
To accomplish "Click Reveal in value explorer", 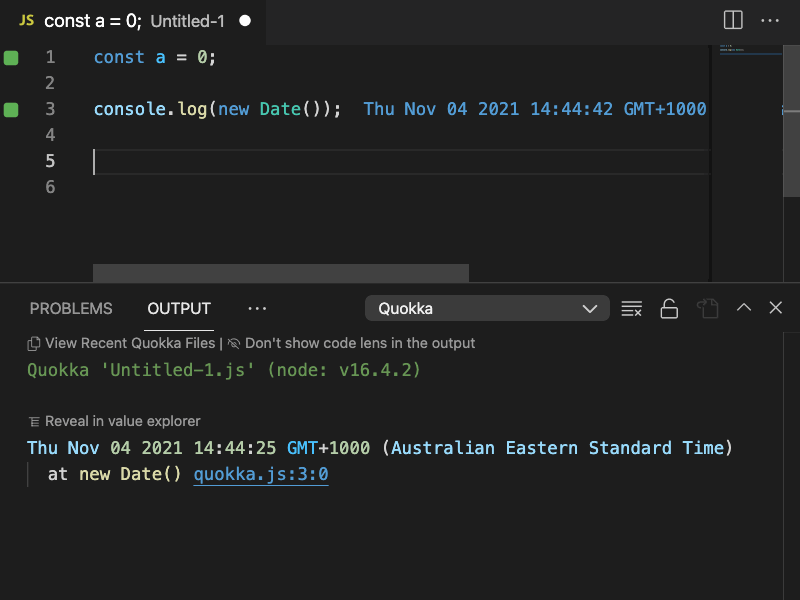I will [122, 421].
